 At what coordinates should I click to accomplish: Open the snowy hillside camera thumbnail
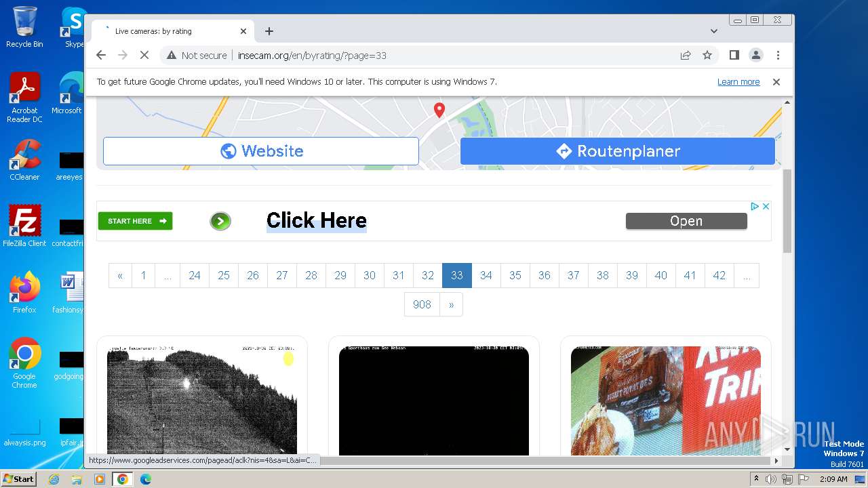coord(202,400)
